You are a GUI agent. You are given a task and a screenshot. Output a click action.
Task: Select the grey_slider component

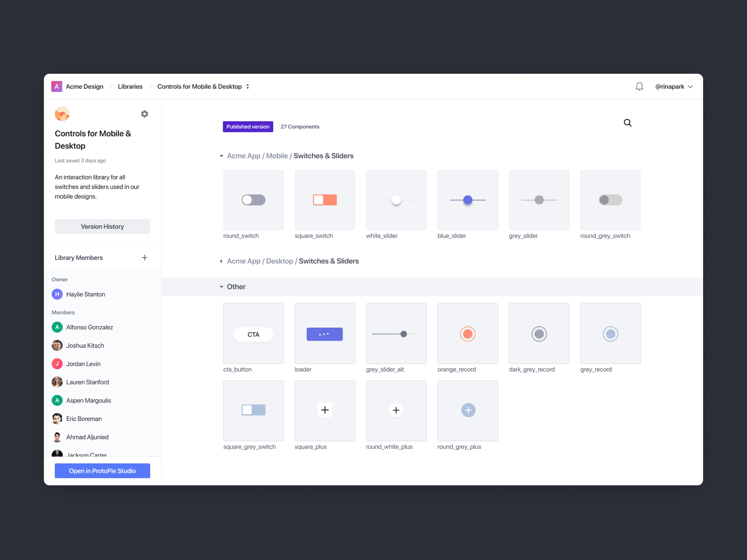(539, 200)
